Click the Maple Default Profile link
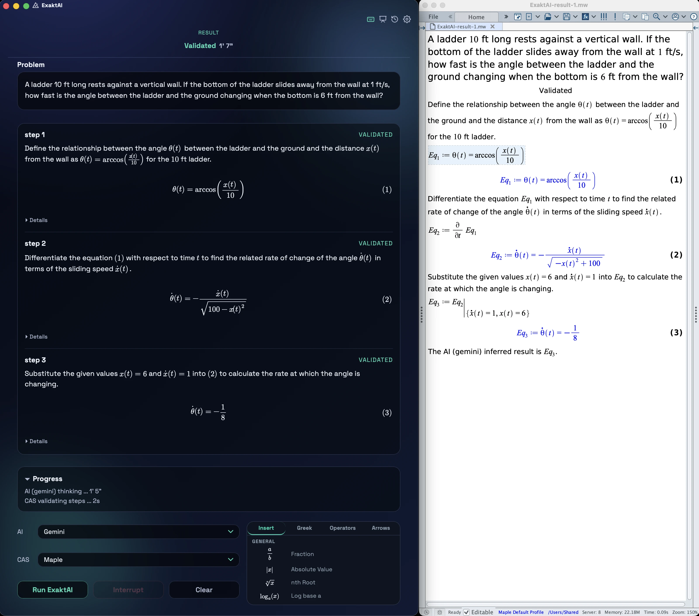 click(x=521, y=612)
